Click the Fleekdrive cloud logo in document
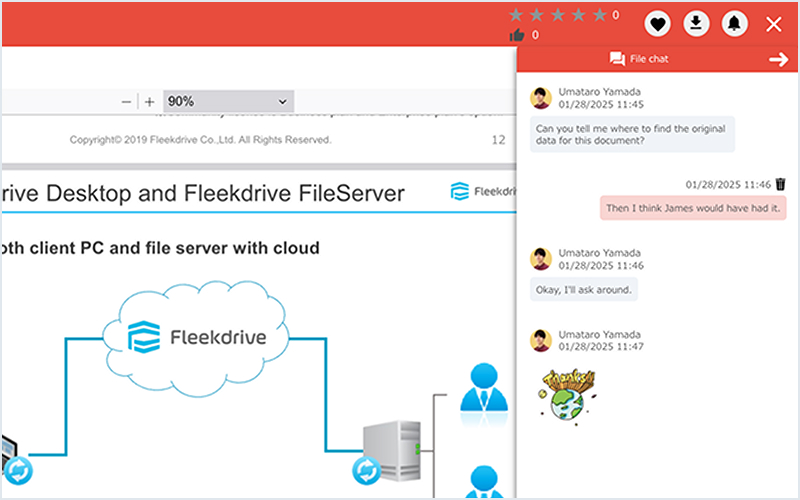 [x=196, y=337]
